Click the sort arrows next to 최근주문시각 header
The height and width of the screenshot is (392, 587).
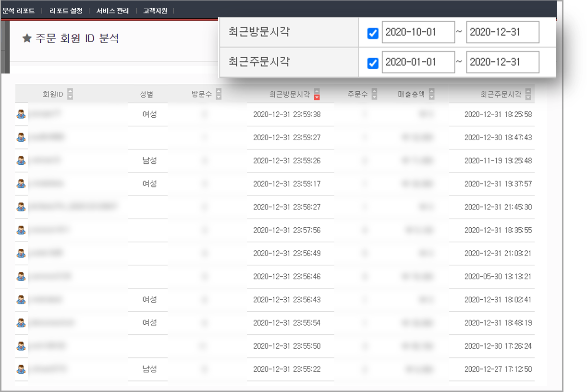tap(528, 94)
